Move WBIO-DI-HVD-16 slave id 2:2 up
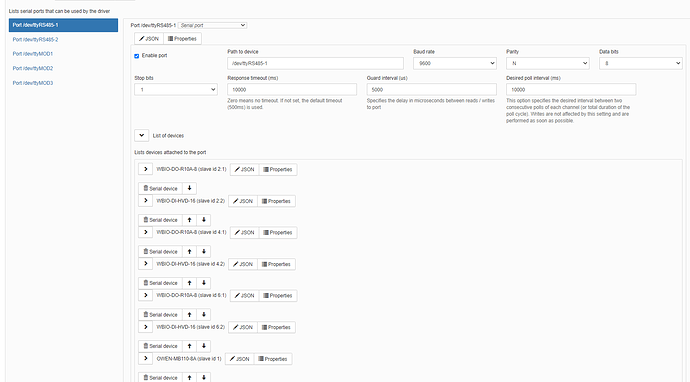This screenshot has height=382, width=690. point(189,220)
